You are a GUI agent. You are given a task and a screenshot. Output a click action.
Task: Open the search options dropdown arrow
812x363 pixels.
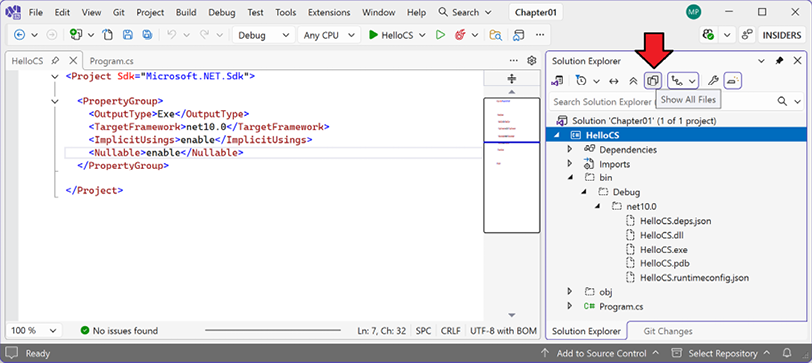(x=798, y=101)
